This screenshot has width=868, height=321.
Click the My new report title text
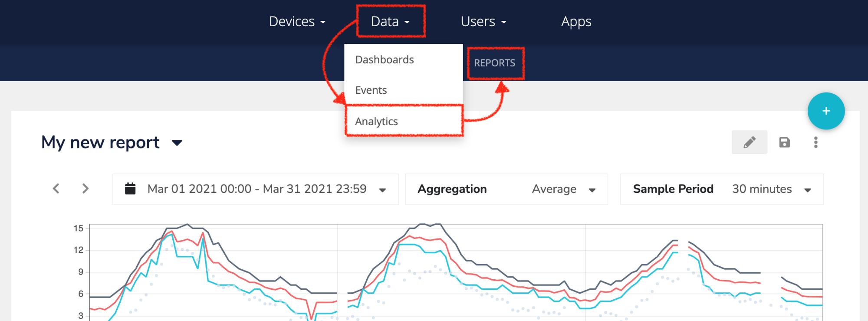100,142
